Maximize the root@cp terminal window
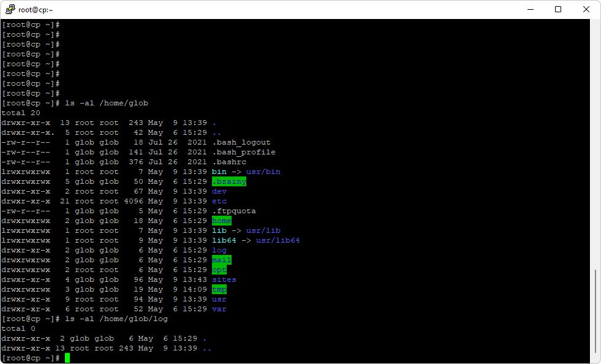601x364 pixels. tap(558, 9)
